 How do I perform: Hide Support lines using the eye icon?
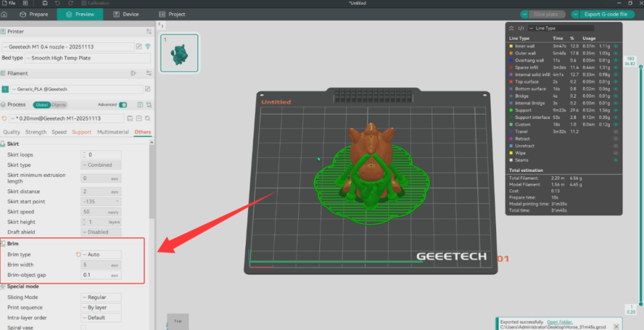coord(615,110)
